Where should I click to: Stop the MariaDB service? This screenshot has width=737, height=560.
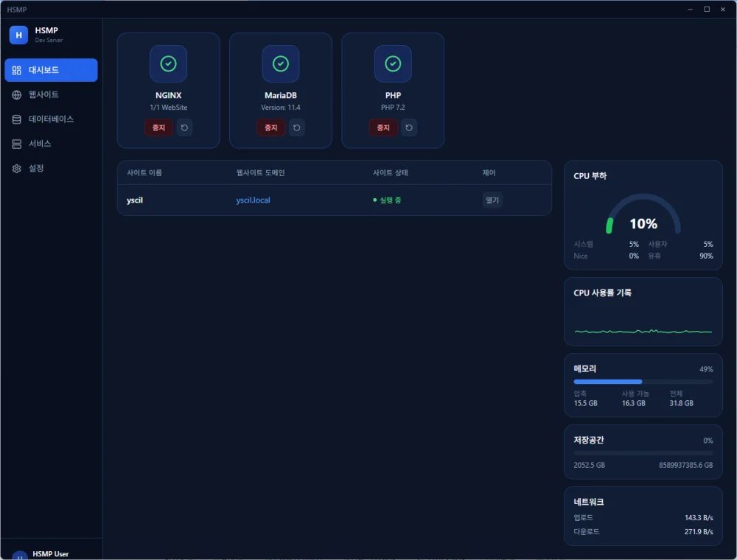click(x=271, y=127)
